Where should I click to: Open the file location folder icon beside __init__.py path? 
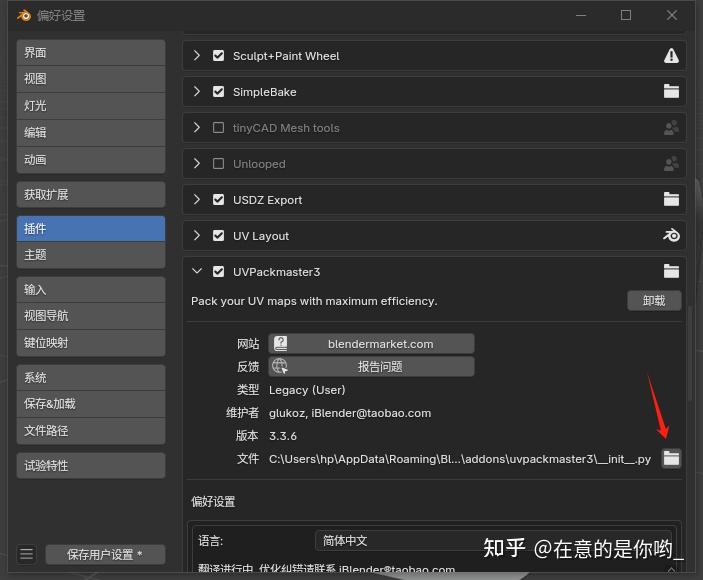(x=671, y=459)
